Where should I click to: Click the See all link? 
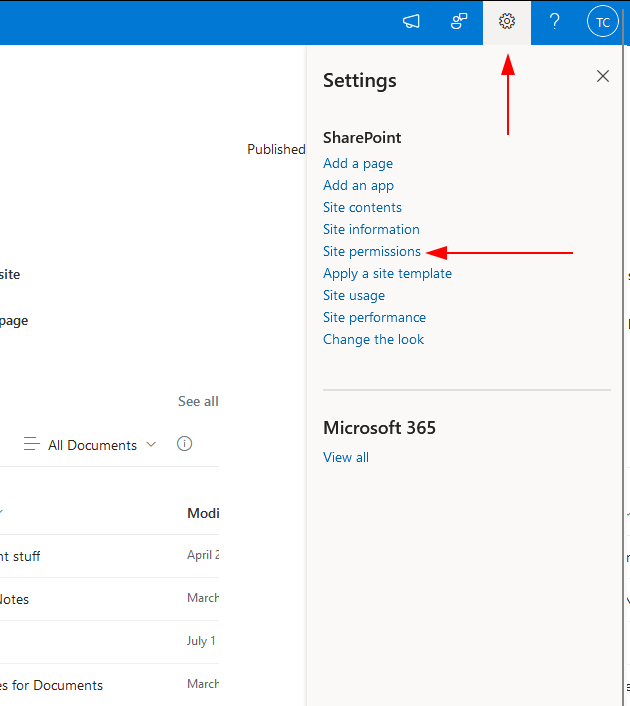pyautogui.click(x=198, y=401)
